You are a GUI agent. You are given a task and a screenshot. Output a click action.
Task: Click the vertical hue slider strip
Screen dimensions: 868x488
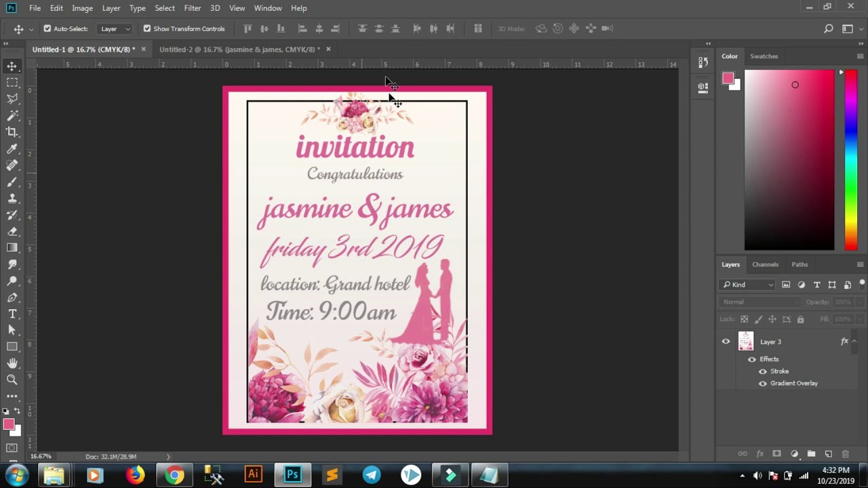point(851,161)
